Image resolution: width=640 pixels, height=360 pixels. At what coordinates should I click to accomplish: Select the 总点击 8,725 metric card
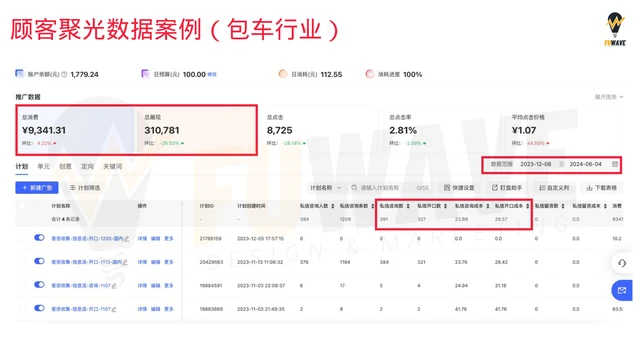[x=320, y=130]
